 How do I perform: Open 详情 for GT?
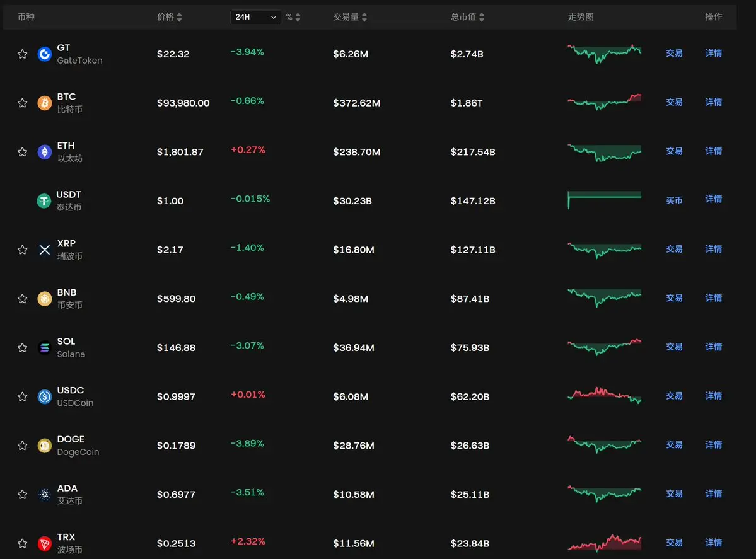[x=714, y=53]
